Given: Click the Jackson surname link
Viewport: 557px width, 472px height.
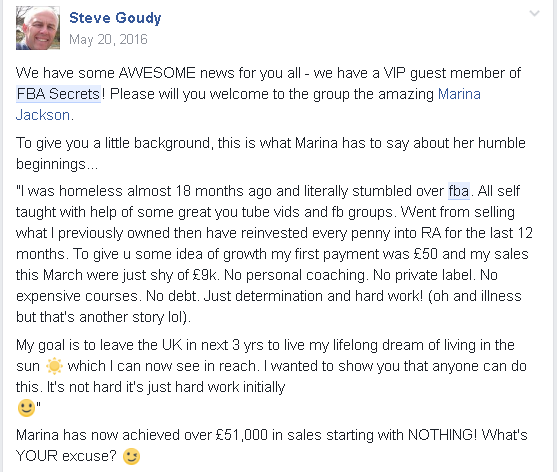Looking at the screenshot, I should click(43, 115).
